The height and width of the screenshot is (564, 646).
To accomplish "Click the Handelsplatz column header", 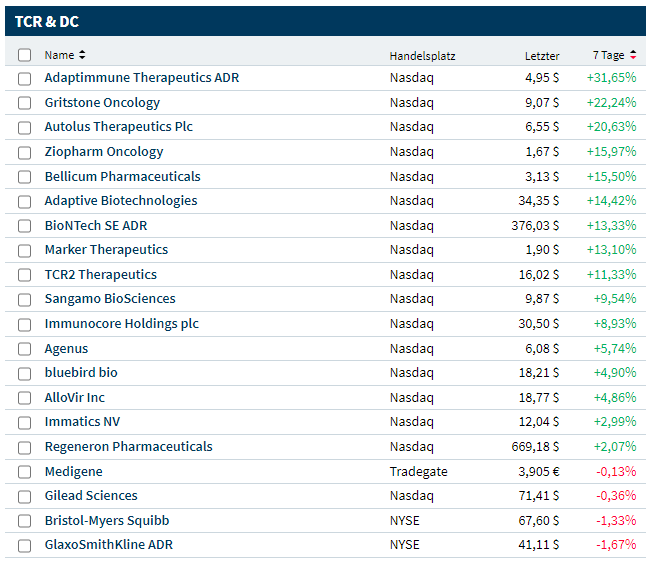I will pos(422,56).
